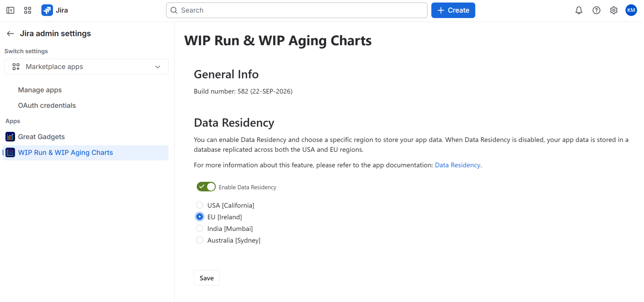Save data residency settings
The image size is (644, 302).
[x=206, y=278]
